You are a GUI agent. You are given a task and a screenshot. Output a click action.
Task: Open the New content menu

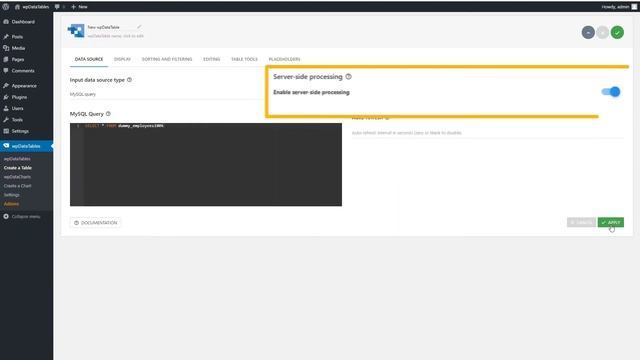pos(79,7)
